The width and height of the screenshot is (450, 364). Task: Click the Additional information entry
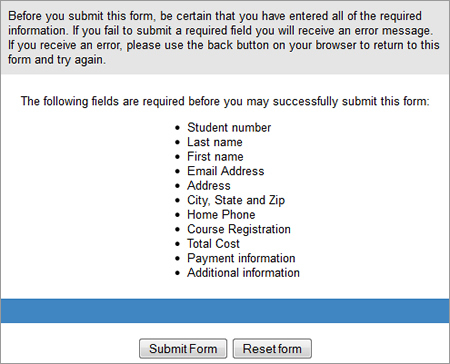(243, 273)
